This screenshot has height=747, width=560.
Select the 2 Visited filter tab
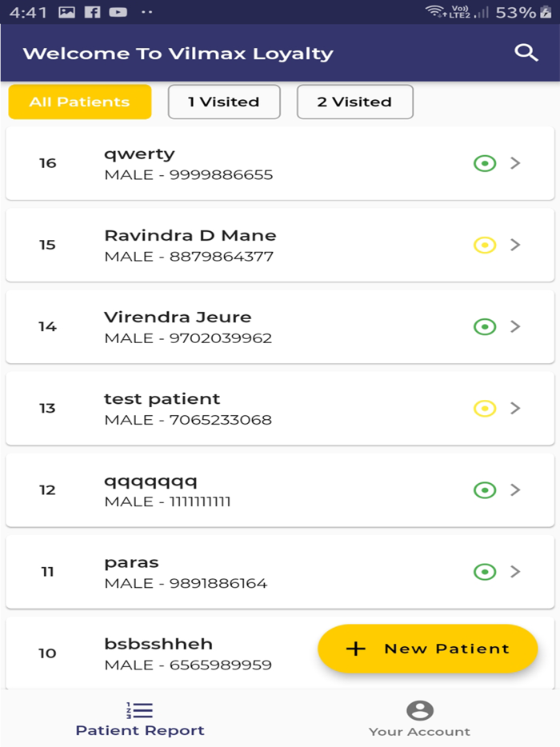point(354,102)
